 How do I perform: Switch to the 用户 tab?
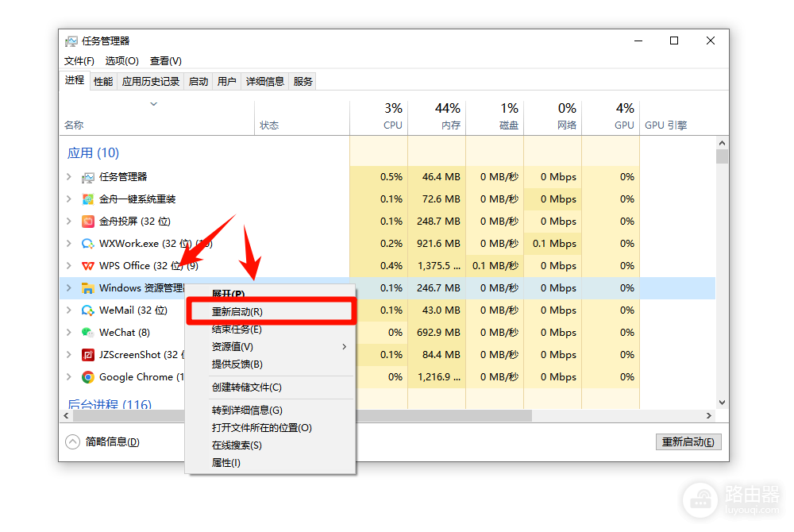click(226, 82)
